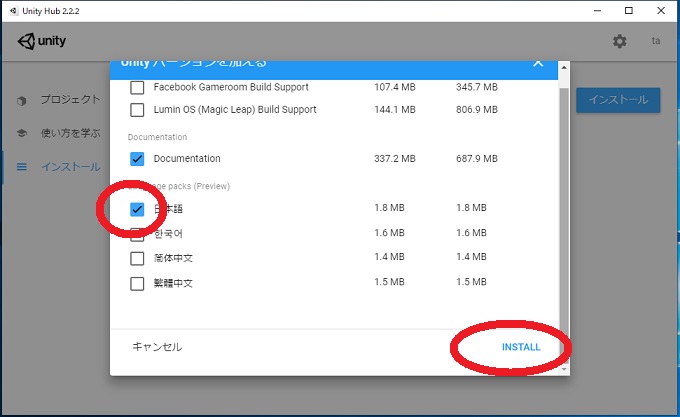Check the 简体中文 language pack checkbox

click(x=137, y=259)
